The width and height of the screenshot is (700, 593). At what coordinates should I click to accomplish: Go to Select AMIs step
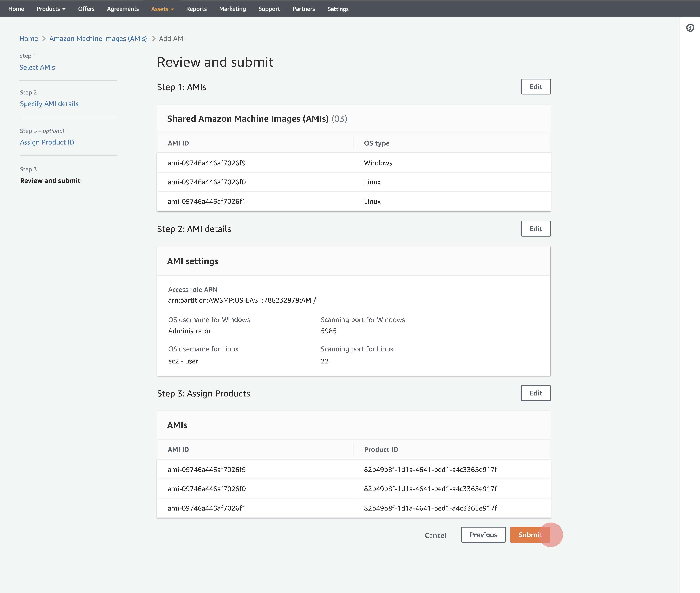coord(37,67)
